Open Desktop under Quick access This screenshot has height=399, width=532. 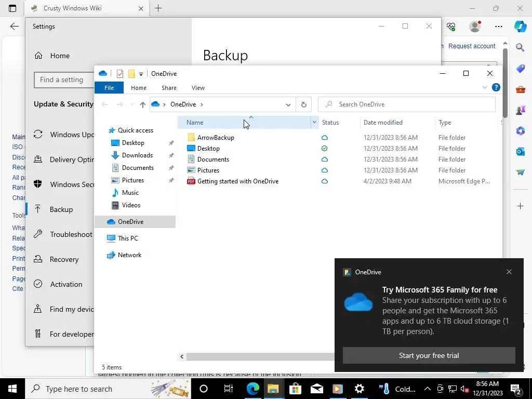(133, 143)
